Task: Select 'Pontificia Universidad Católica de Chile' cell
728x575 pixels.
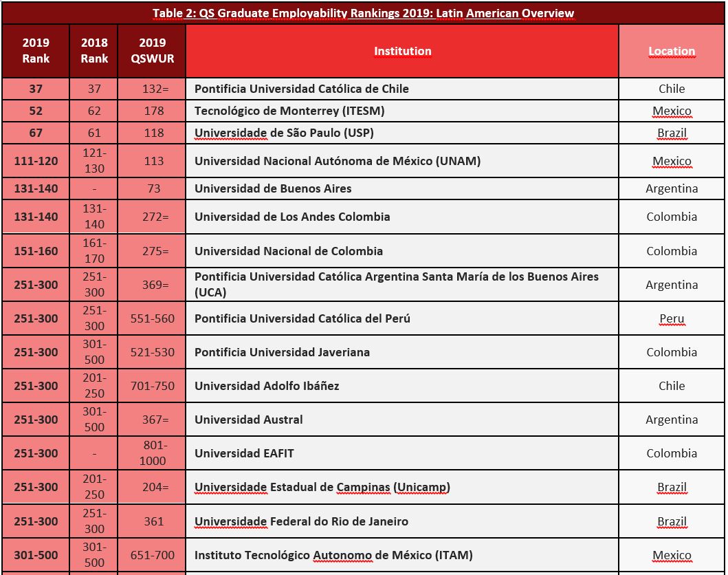Action: [402, 89]
